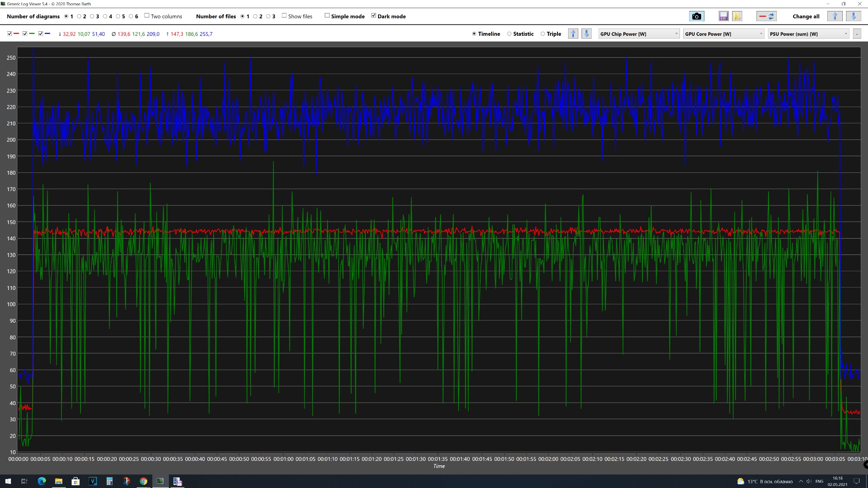This screenshot has height=488, width=868.
Task: Expand the GPU Chip Power [W] dropdown
Action: pyautogui.click(x=639, y=34)
